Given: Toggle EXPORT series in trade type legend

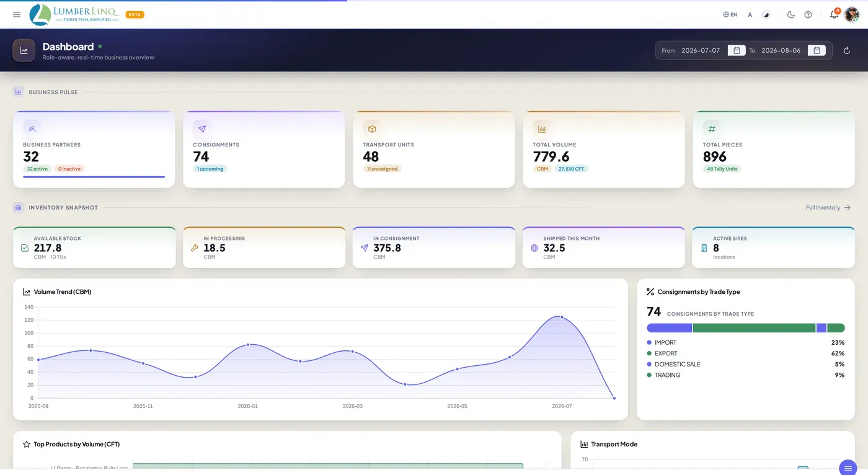Looking at the screenshot, I should point(662,353).
